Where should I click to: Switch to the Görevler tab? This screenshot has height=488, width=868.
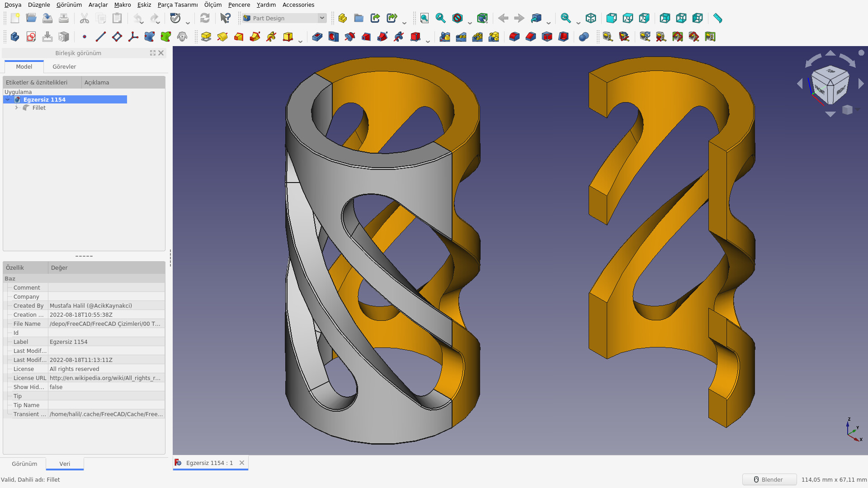pos(64,66)
